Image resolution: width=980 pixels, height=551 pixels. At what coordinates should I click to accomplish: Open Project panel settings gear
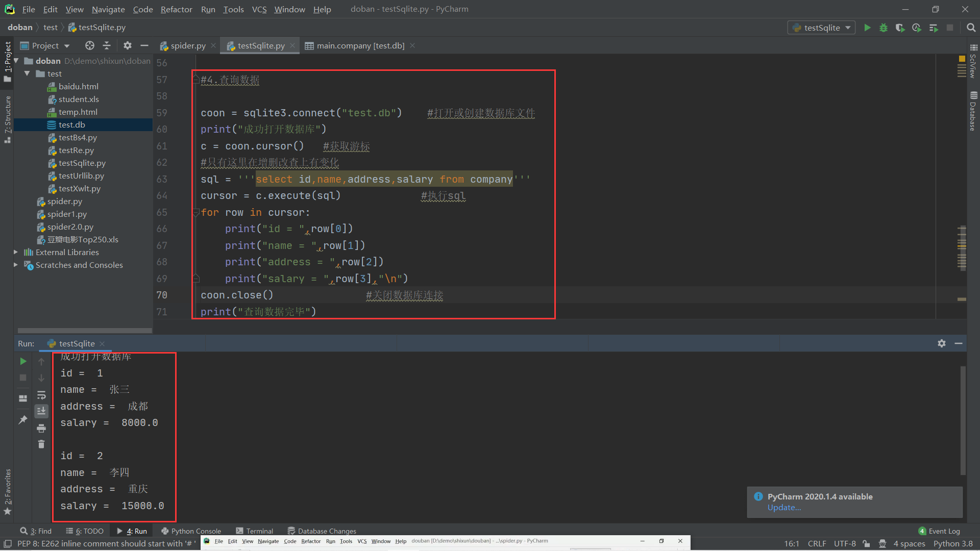[127, 45]
